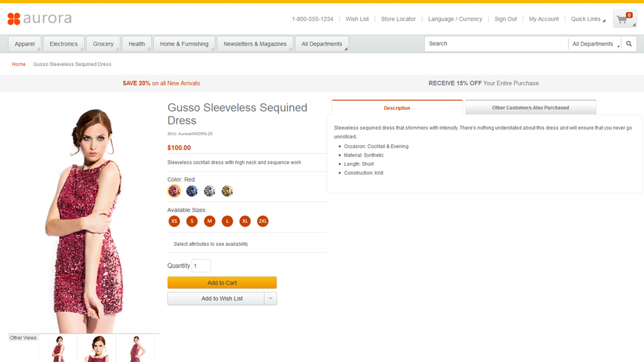This screenshot has width=644, height=362.
Task: Open the Store Locator link
Action: 398,19
